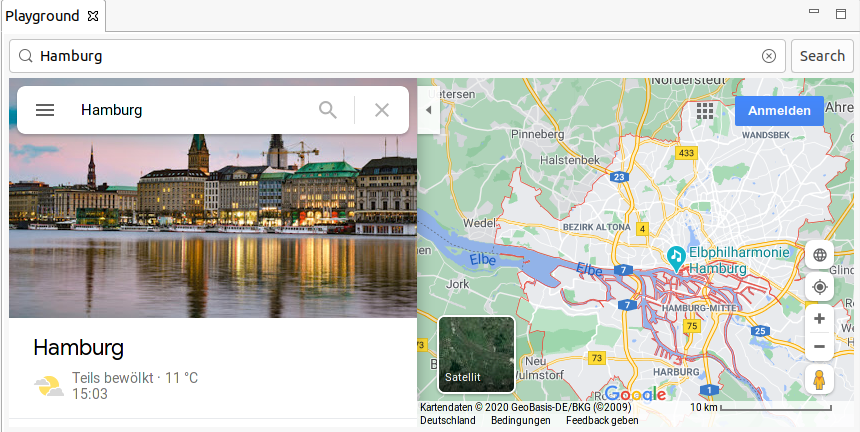This screenshot has height=432, width=860.
Task: Click the magnifier in Maps search box
Action: pos(328,110)
